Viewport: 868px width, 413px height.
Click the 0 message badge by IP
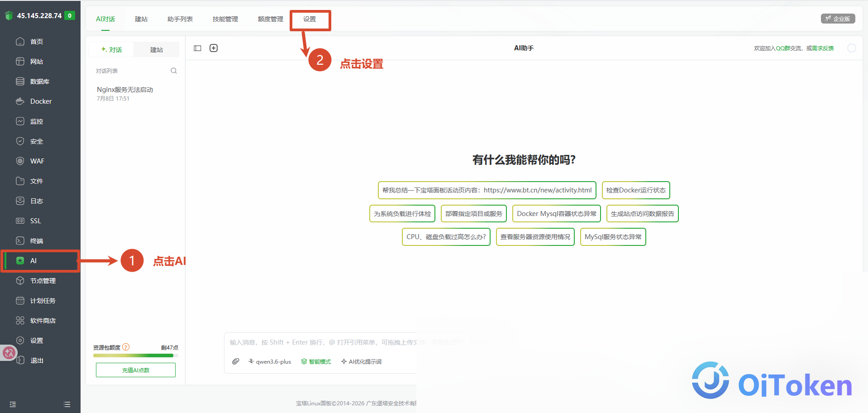click(x=70, y=15)
